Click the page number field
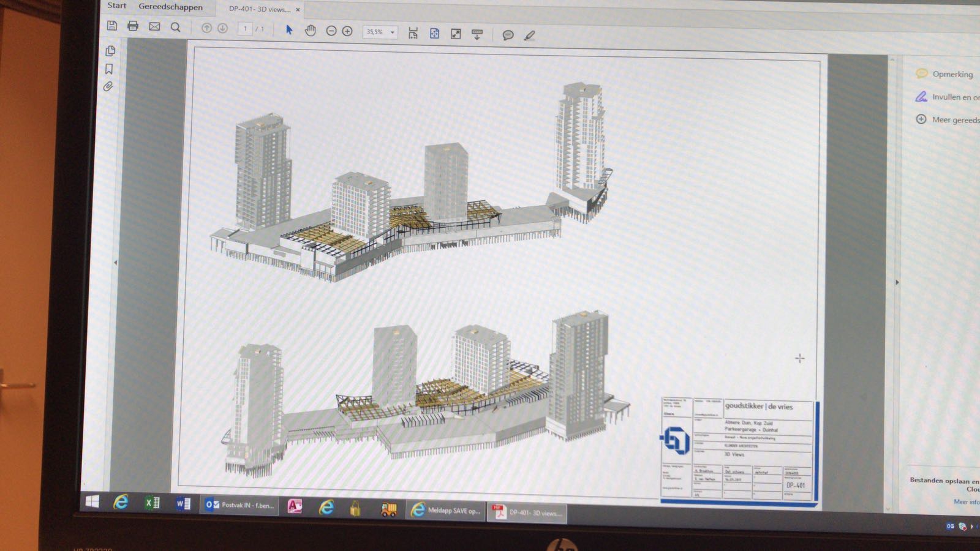980x551 pixels. [245, 28]
